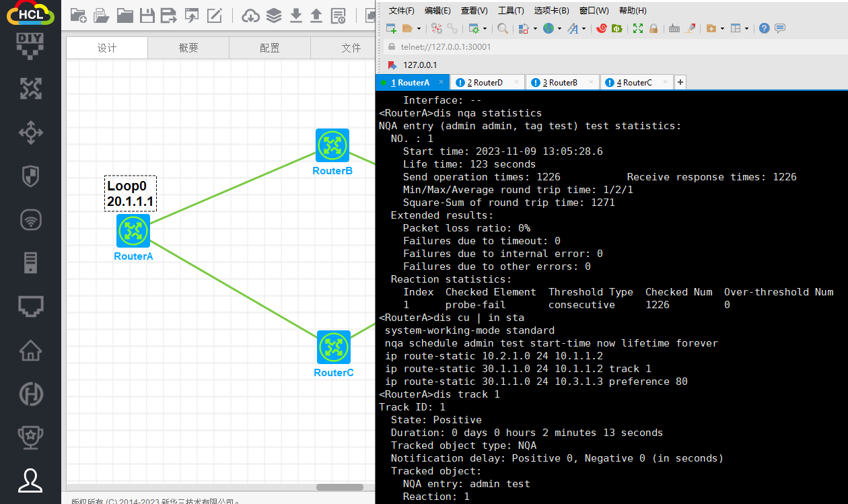Click the RouterB node on the topology
848x504 pixels.
[332, 145]
